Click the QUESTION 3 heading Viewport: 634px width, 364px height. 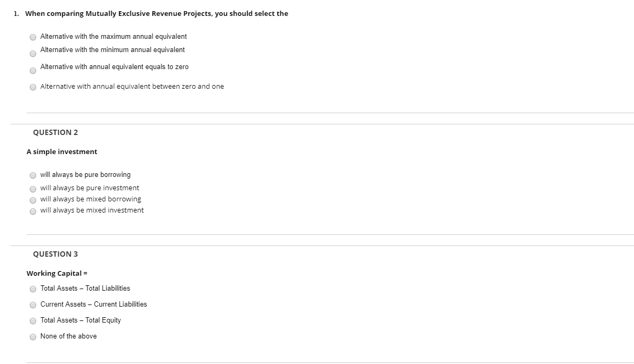pos(55,254)
